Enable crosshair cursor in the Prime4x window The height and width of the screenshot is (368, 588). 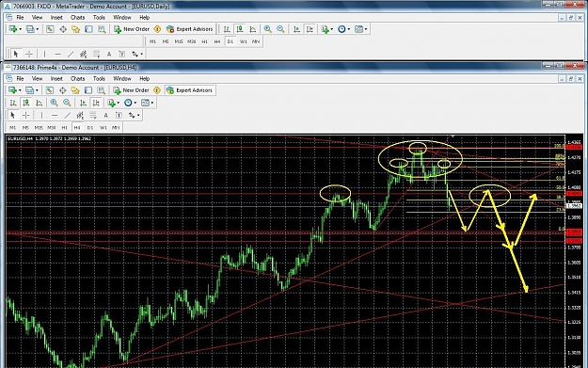click(x=26, y=115)
